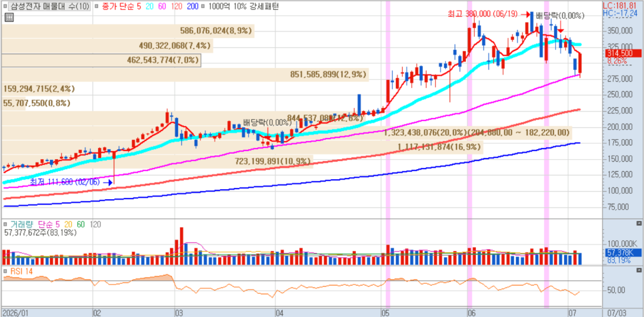
Task: Click the 1,323,438,076(20.0%) volume profile bar
Action: pyautogui.click(x=287, y=133)
